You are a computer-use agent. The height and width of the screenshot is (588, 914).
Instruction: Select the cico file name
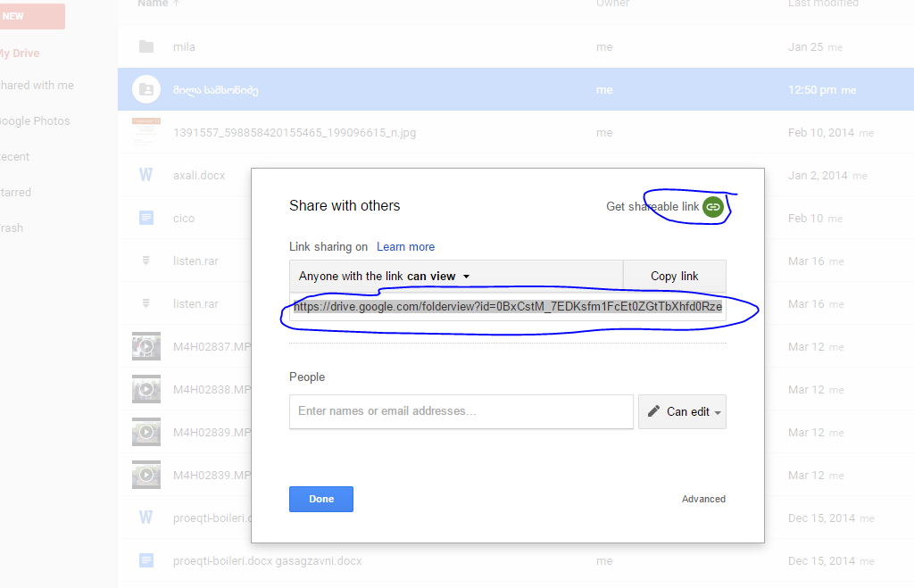pyautogui.click(x=184, y=218)
